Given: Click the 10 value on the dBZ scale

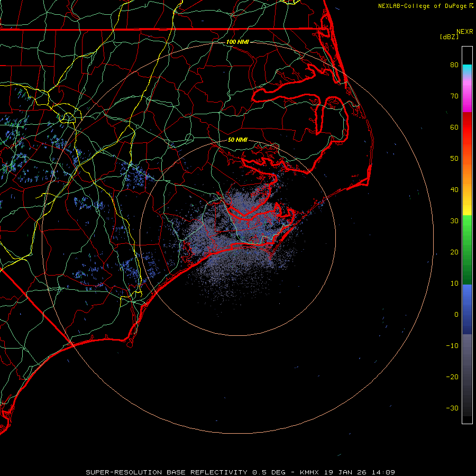Looking at the screenshot, I should pyautogui.click(x=454, y=283).
